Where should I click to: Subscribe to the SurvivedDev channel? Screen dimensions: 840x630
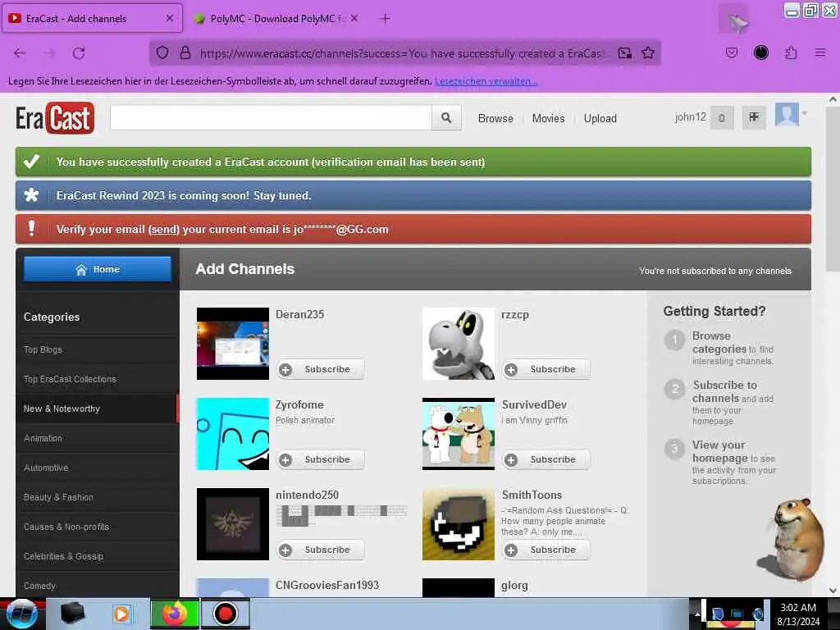tap(546, 459)
